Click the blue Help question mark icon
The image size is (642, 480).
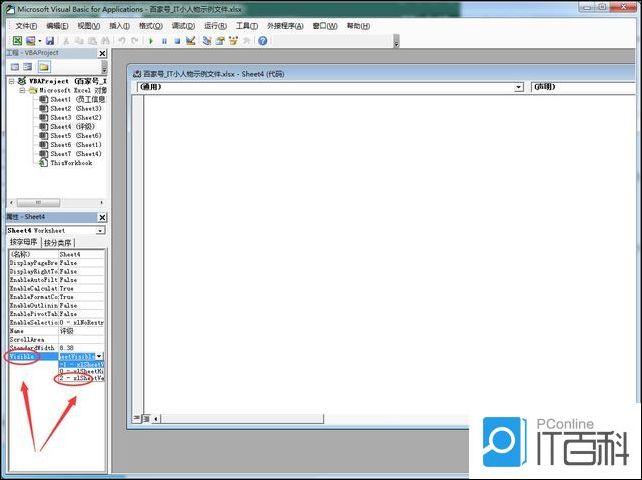[x=263, y=41]
